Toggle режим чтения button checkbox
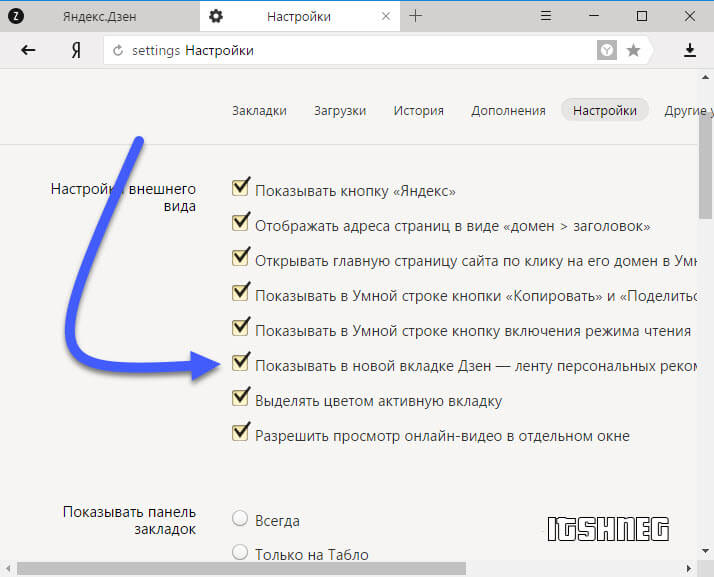The height and width of the screenshot is (577, 714). coord(240,328)
